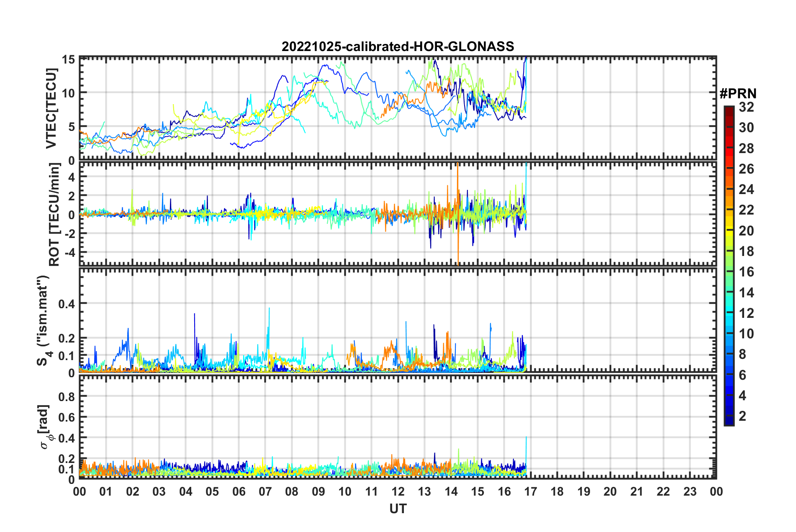Click x-axis tick label 20
The width and height of the screenshot is (796, 532).
(610, 491)
